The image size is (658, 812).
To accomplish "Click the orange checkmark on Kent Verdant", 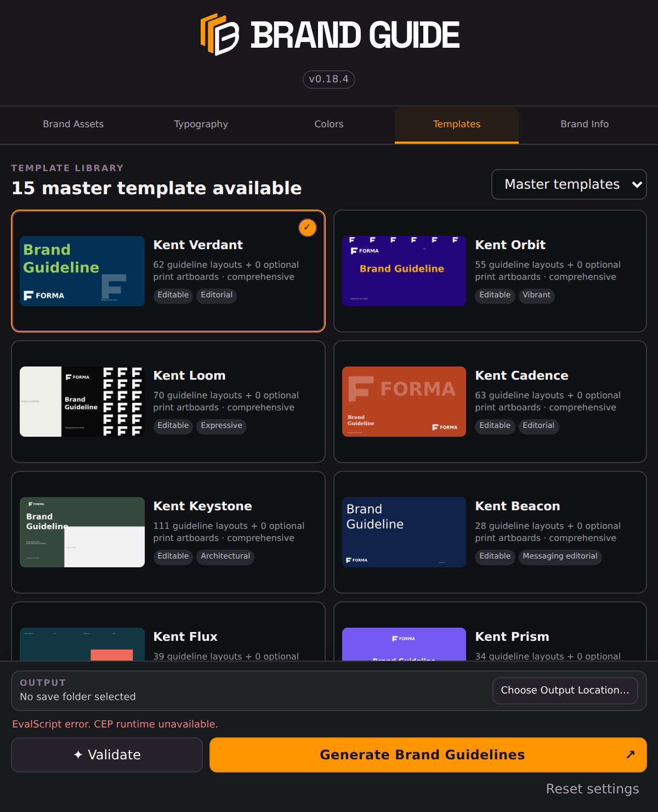I will 307,227.
